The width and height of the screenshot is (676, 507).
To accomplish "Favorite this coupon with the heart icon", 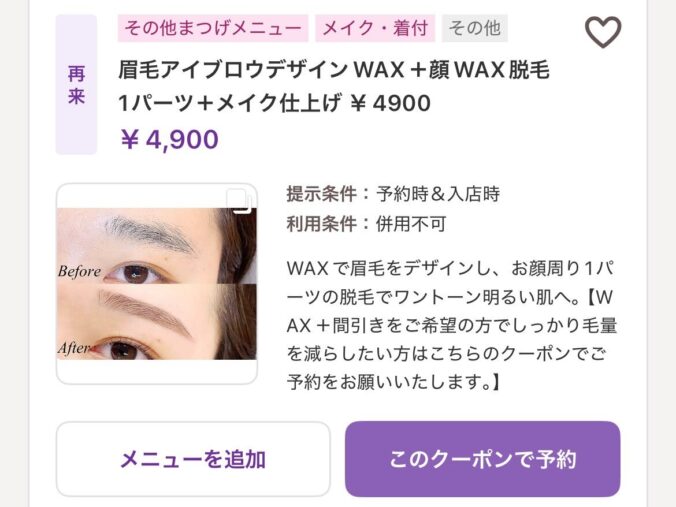I will pos(603,32).
